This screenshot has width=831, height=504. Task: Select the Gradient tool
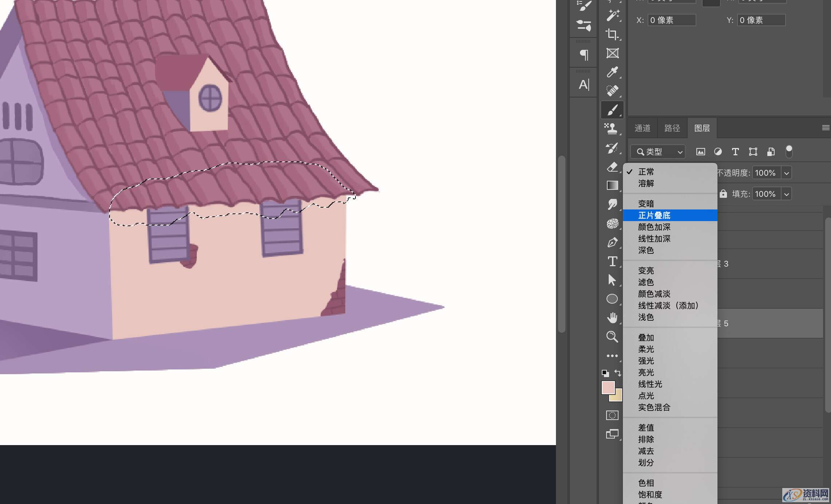tap(612, 185)
